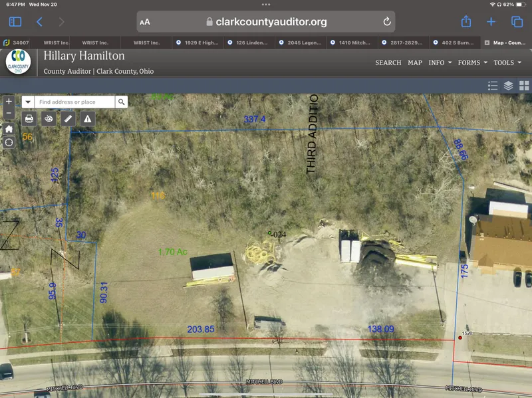Image resolution: width=532 pixels, height=398 pixels.
Task: Toggle the basemap gallery grid
Action: click(524, 85)
